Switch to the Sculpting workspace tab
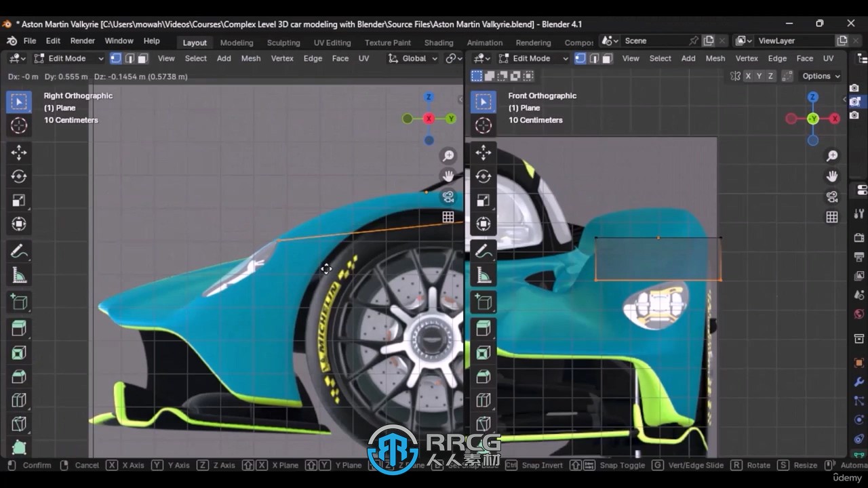Image resolution: width=868 pixels, height=488 pixels. [x=283, y=43]
